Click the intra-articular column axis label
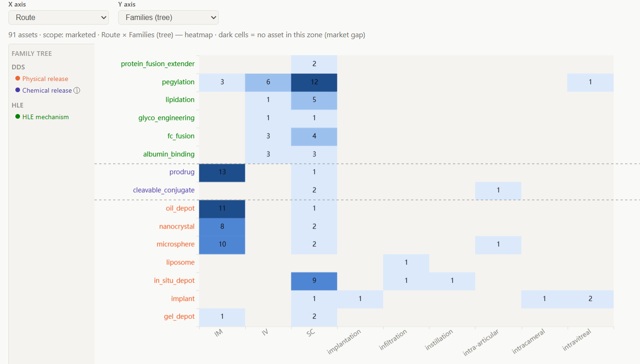Image resolution: width=640 pixels, height=364 pixels. point(481,343)
